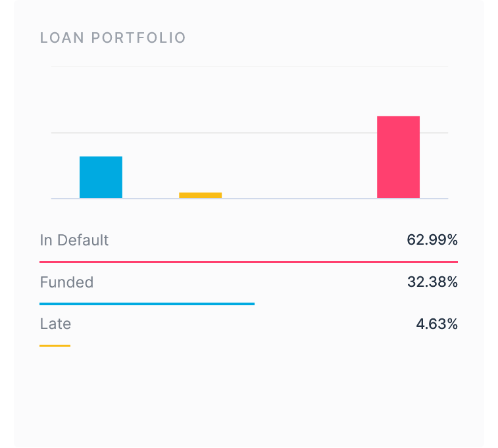Select the blue Funded bar in the chart
This screenshot has height=448, width=498.
click(101, 177)
